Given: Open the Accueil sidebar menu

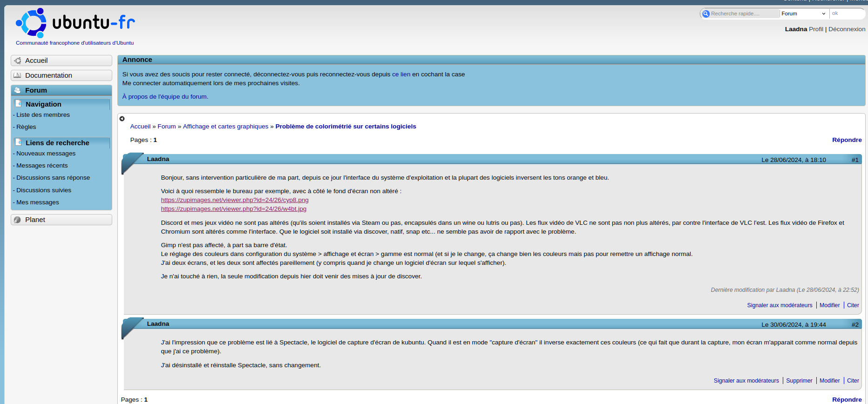Looking at the screenshot, I should pos(61,61).
